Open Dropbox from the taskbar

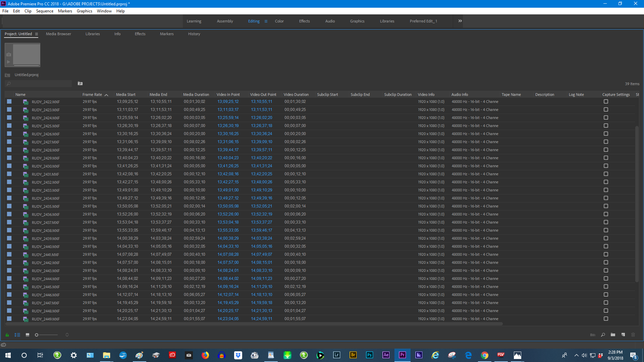[238, 355]
